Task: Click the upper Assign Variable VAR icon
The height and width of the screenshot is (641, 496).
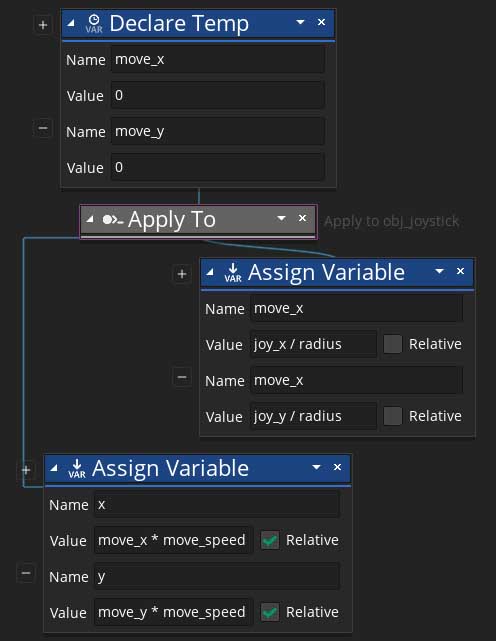Action: click(x=233, y=273)
